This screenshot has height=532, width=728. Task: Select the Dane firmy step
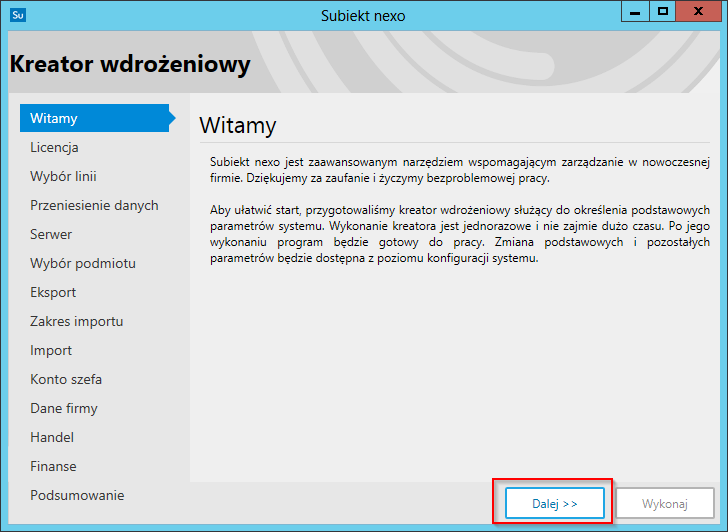(64, 409)
